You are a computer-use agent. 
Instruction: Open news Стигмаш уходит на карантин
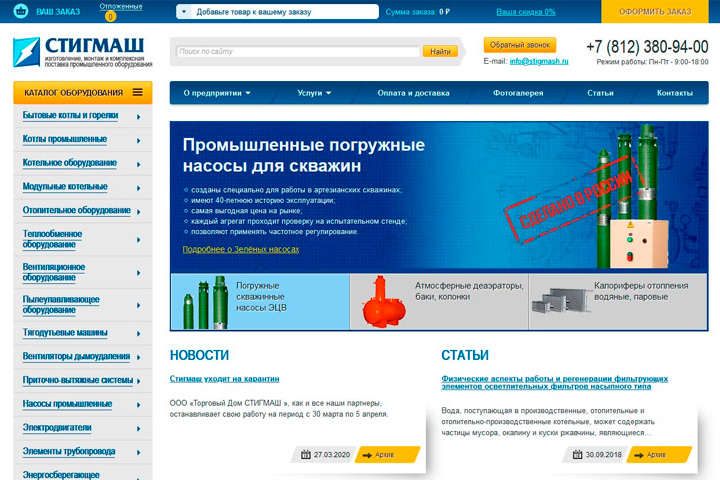click(225, 379)
